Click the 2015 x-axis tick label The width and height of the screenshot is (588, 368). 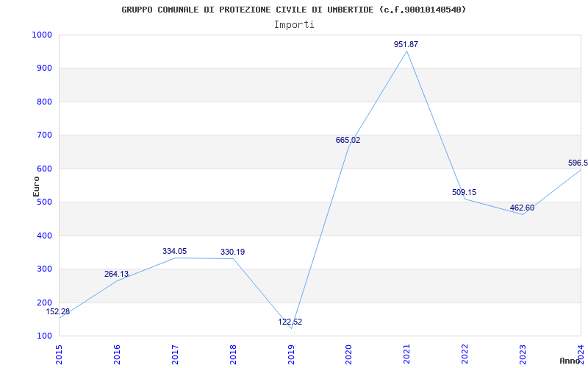tap(59, 354)
